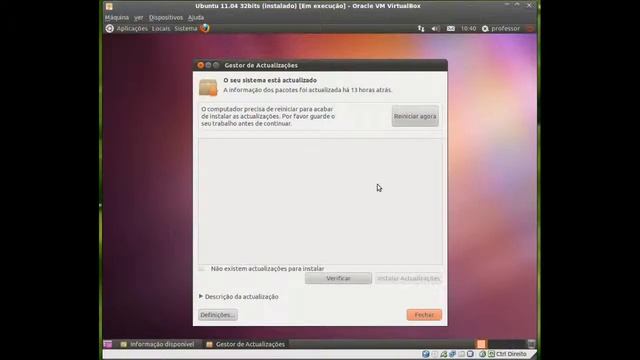Click the trash icon in bottom panel corner
The height and width of the screenshot is (360, 640).
531,344
